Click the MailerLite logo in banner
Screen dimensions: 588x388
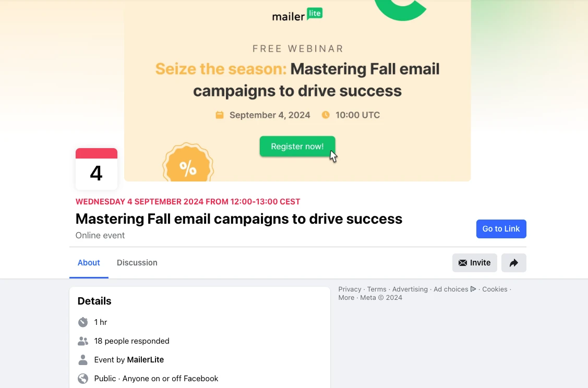click(x=297, y=15)
